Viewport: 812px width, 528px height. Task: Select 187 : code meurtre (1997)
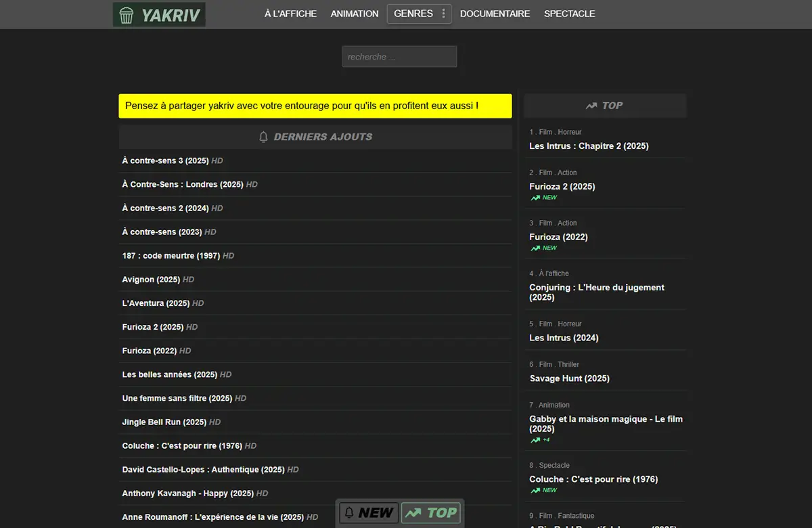click(171, 256)
